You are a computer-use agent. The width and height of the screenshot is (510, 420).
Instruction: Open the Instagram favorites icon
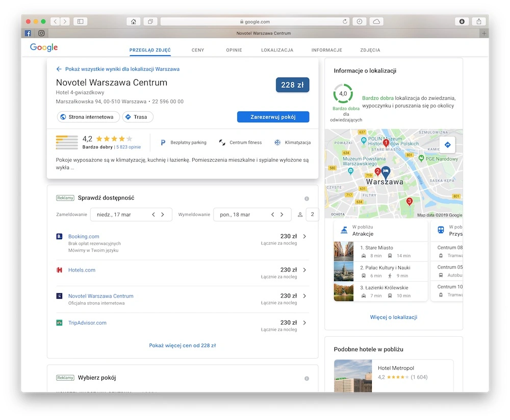pos(41,33)
